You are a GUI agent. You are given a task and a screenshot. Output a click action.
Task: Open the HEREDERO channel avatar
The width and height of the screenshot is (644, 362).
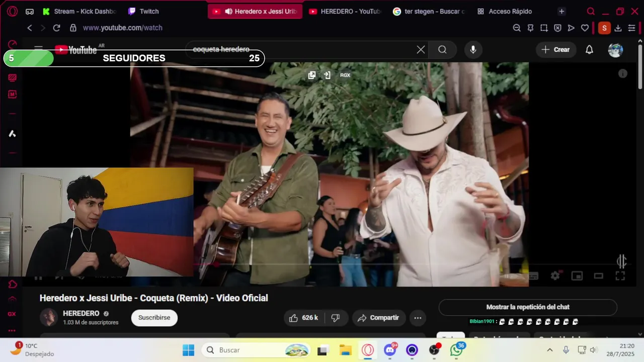[x=49, y=317]
